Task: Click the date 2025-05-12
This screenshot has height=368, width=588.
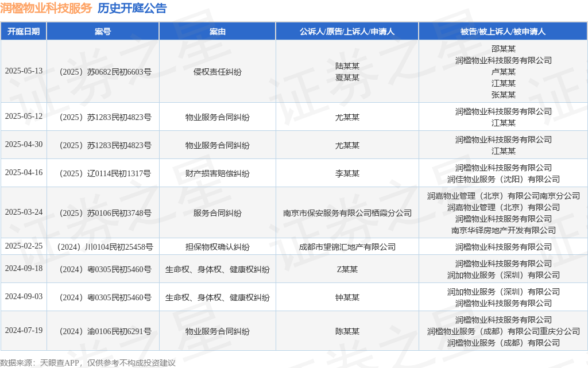Action: coord(24,116)
